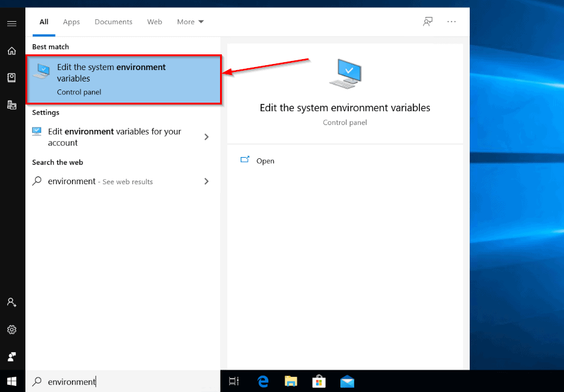
Task: Expand the chevron for editing account environment variables
Action: coord(207,137)
